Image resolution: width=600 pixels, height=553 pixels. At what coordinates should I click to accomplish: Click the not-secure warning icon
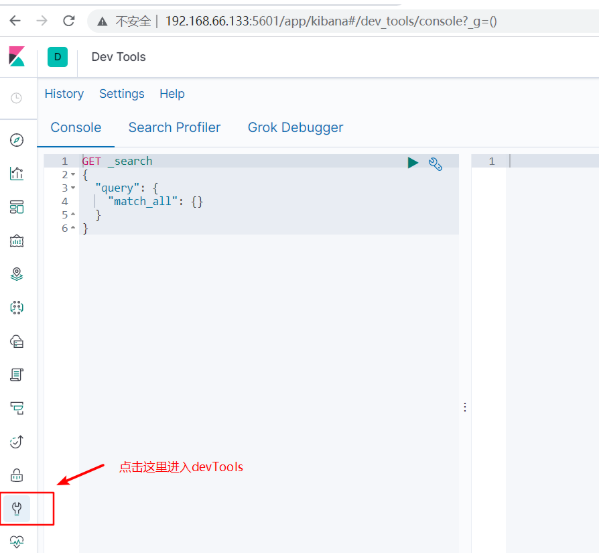[x=102, y=22]
